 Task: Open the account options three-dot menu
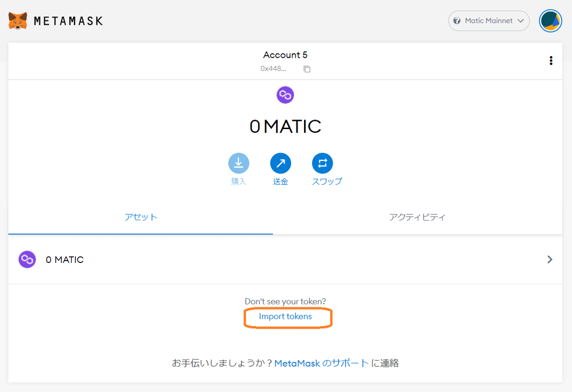[551, 60]
